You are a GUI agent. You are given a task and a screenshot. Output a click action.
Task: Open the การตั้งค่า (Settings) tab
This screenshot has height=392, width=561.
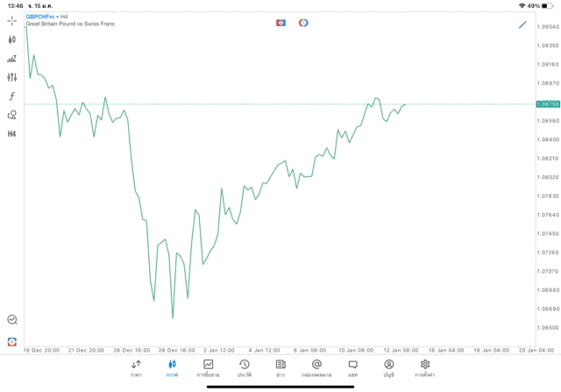tap(425, 368)
